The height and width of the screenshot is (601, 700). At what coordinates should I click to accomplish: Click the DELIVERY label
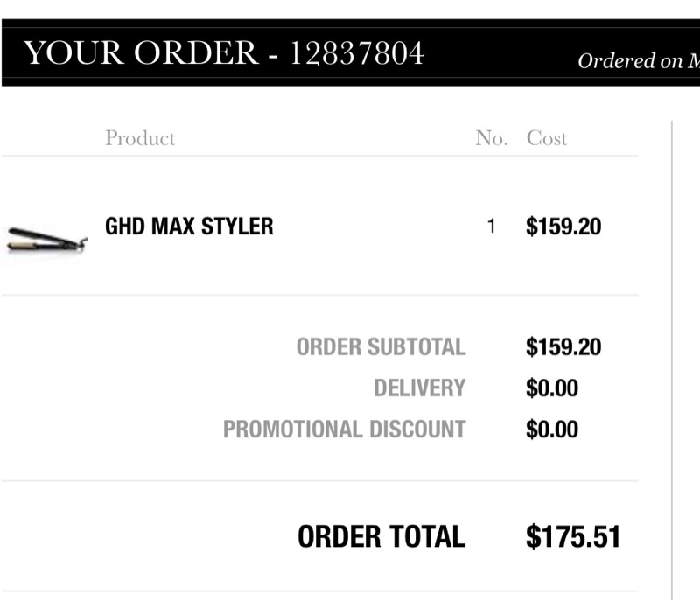419,388
